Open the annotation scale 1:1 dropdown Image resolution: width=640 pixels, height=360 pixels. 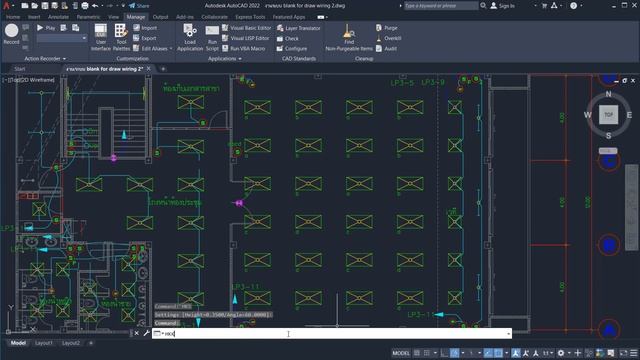[x=548, y=353]
